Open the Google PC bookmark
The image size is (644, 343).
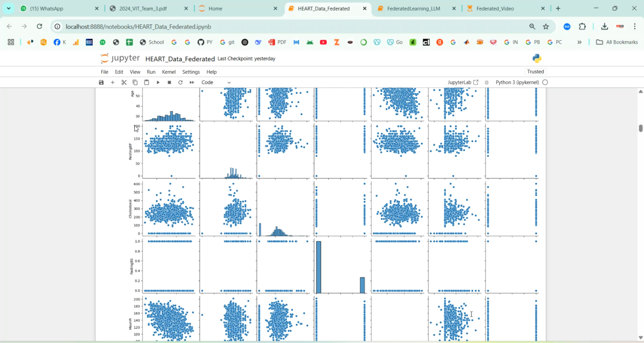tap(555, 42)
